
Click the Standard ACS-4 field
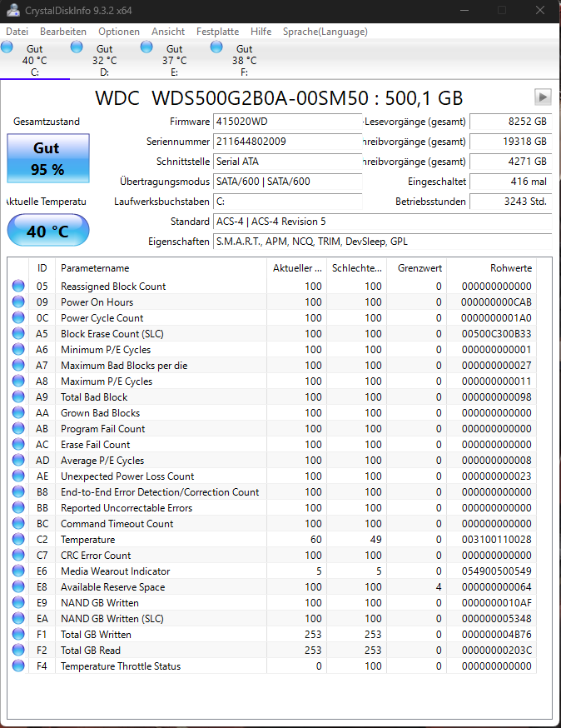coord(382,222)
